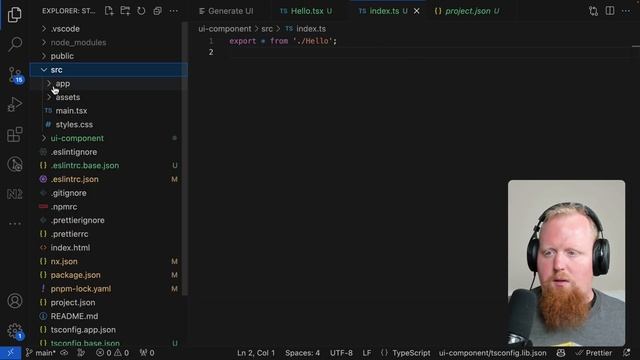Go to line via Ln 2, Col 1
This screenshot has width=640, height=360.
(256, 353)
